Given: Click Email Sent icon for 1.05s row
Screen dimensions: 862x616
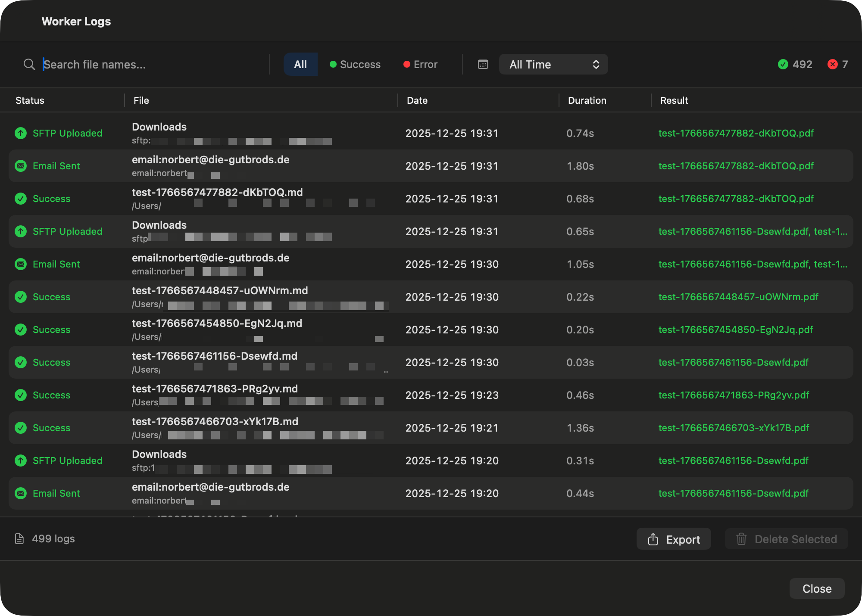Looking at the screenshot, I should click(21, 264).
